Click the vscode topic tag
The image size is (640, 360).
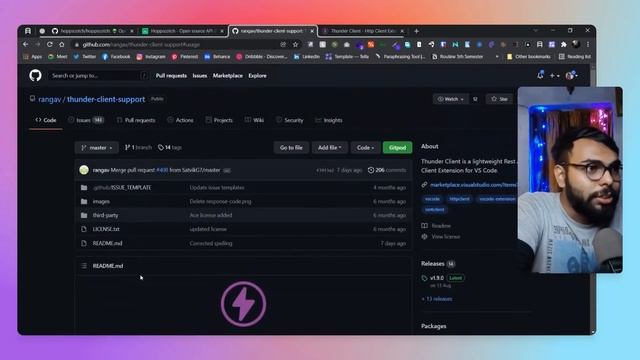[x=432, y=199]
